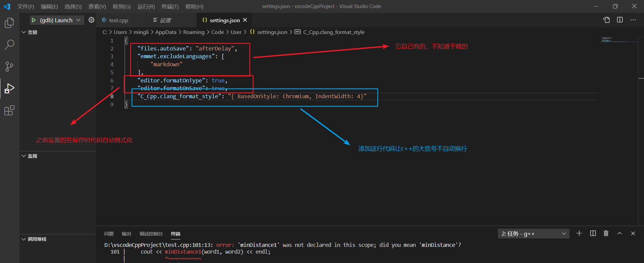Click the Users breadcrumb segment
The image size is (644, 263).
121,32
